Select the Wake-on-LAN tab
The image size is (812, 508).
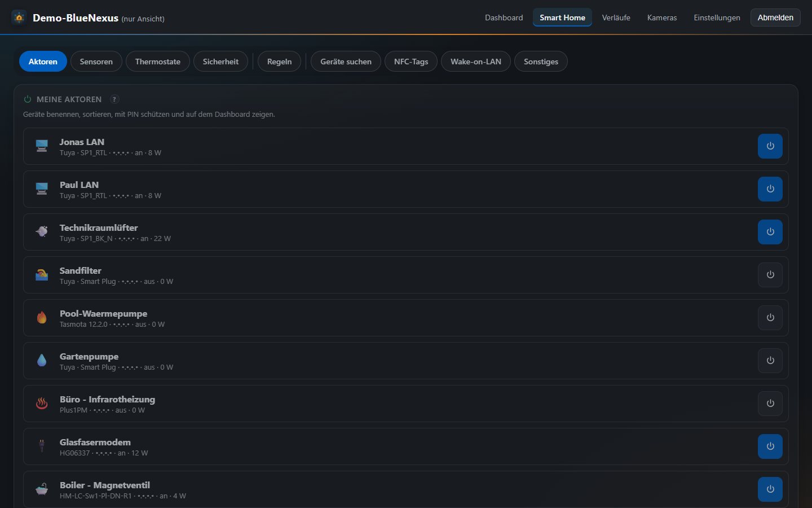[476, 62]
